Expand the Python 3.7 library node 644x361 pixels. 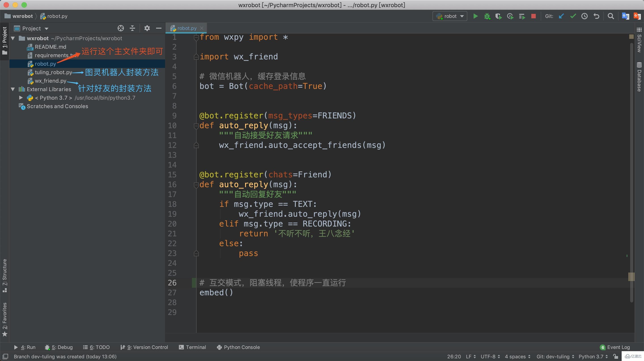tap(21, 98)
